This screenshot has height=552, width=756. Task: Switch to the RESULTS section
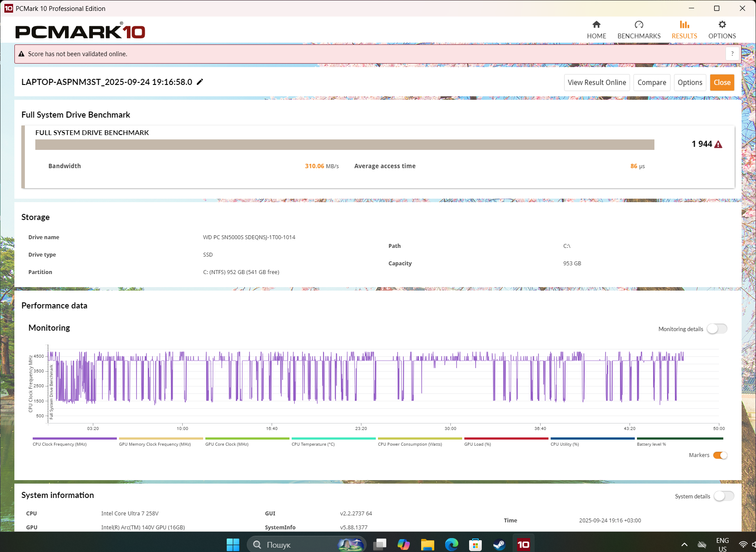684,30
